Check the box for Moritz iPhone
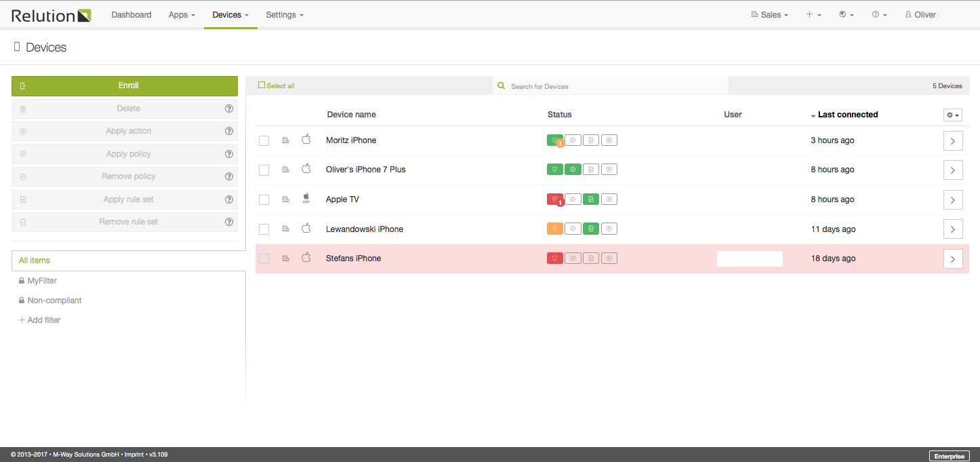 coord(264,140)
